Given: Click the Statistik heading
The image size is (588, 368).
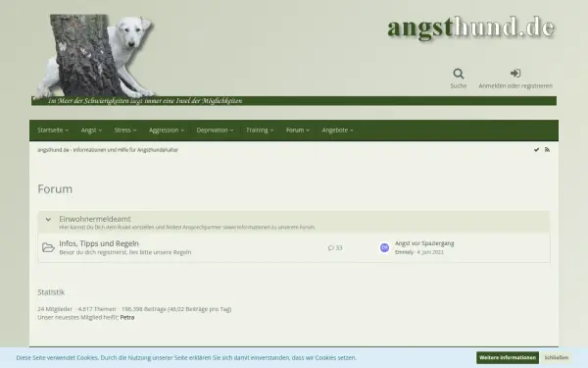Looking at the screenshot, I should pyautogui.click(x=51, y=292).
